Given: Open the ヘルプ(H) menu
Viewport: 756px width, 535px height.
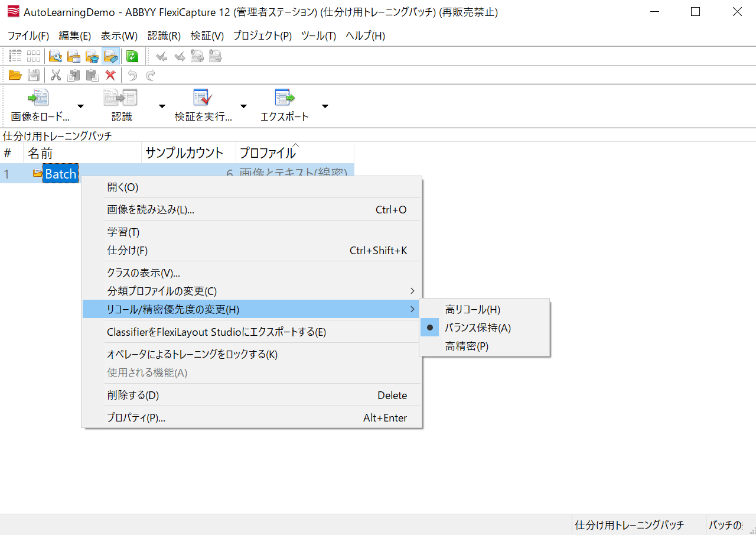Looking at the screenshot, I should click(365, 35).
